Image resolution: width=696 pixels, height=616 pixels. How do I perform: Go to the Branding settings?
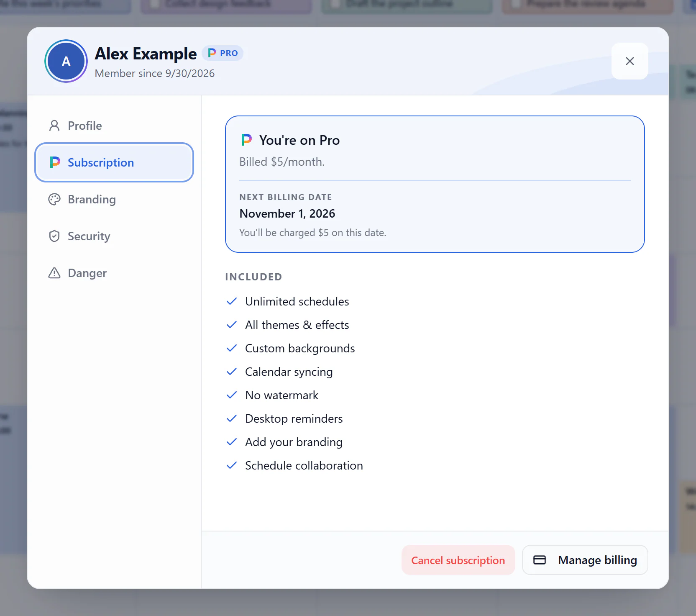point(114,199)
